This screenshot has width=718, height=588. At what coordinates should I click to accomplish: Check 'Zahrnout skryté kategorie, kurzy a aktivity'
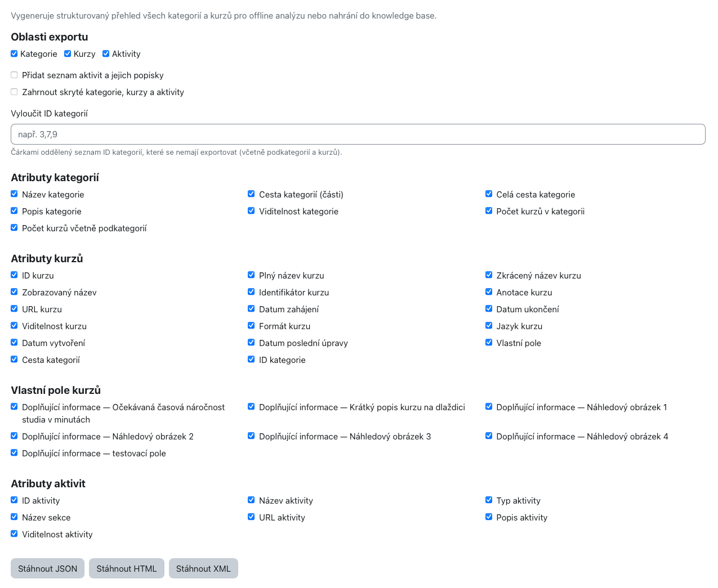[14, 92]
